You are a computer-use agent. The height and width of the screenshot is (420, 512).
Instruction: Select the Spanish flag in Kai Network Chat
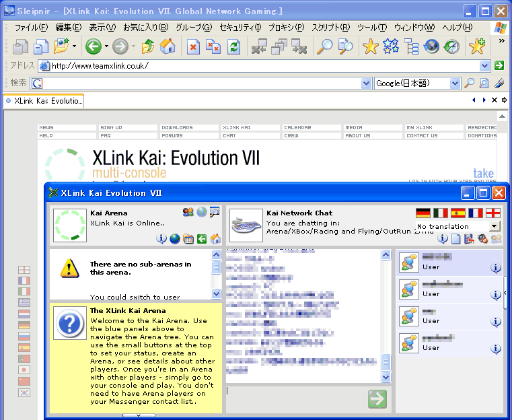458,213
